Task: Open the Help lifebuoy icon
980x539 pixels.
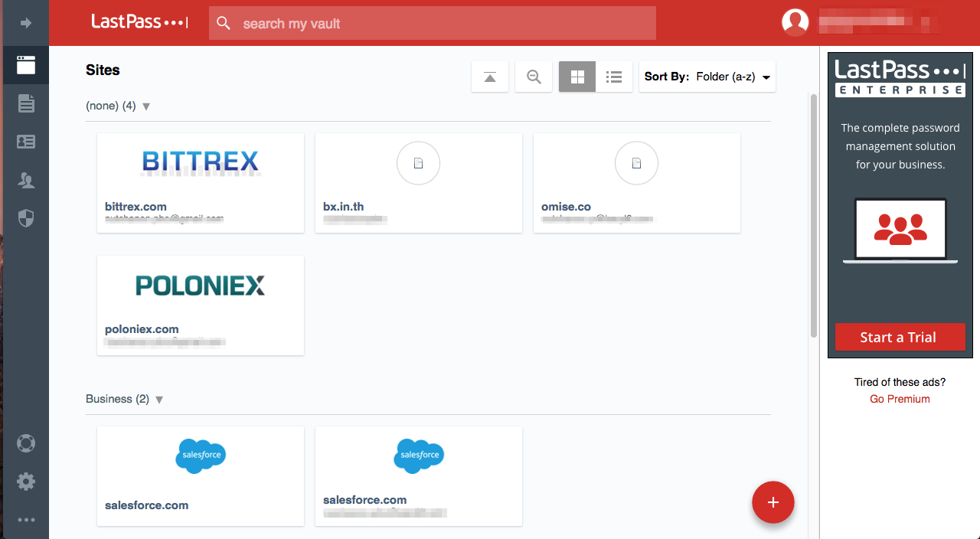Action: point(26,443)
